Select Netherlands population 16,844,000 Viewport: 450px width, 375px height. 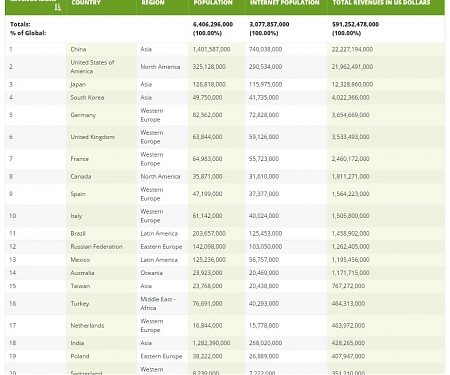point(207,326)
